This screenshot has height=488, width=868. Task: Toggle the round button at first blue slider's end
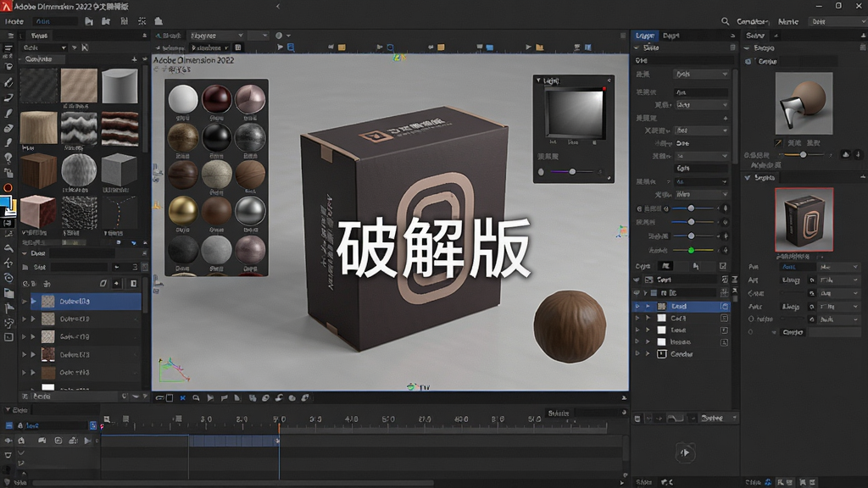coord(726,208)
